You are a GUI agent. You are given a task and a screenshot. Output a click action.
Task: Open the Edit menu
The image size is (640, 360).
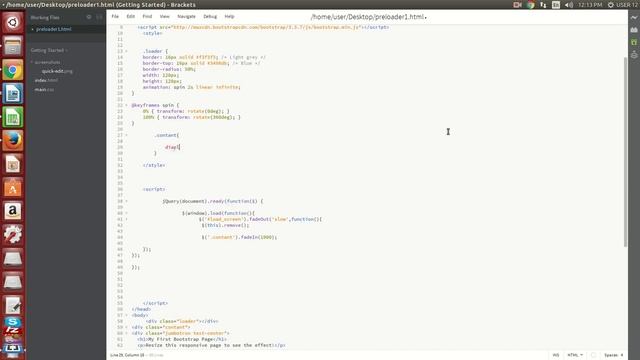click(x=131, y=16)
